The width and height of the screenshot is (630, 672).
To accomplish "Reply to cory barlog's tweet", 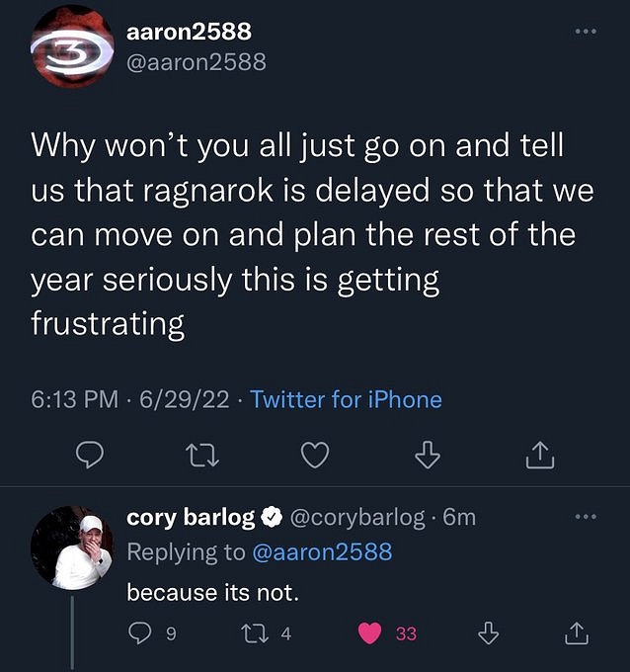I will pos(141,633).
